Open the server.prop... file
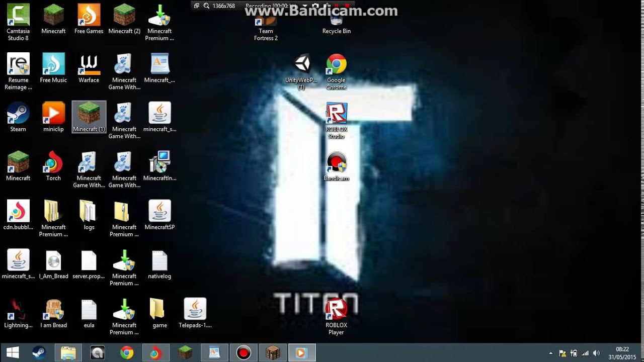This screenshot has width=644, height=362. click(89, 264)
